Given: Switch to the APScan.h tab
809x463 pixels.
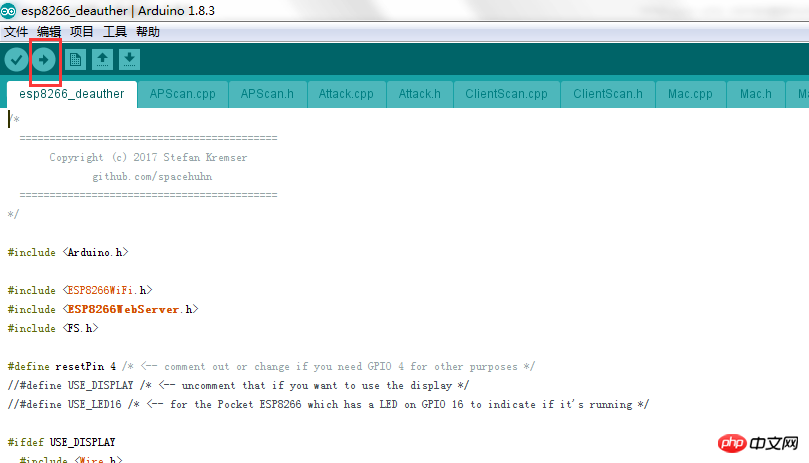Looking at the screenshot, I should point(267,94).
